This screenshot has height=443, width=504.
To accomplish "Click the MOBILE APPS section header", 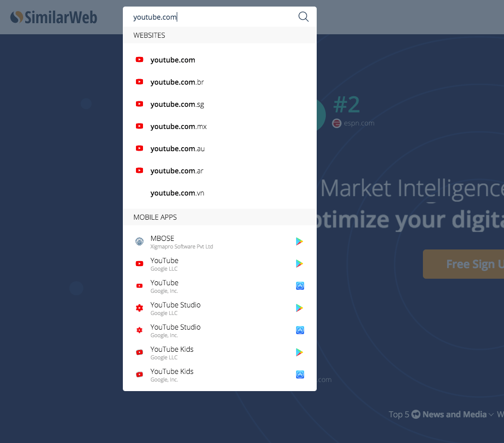I will [x=155, y=217].
